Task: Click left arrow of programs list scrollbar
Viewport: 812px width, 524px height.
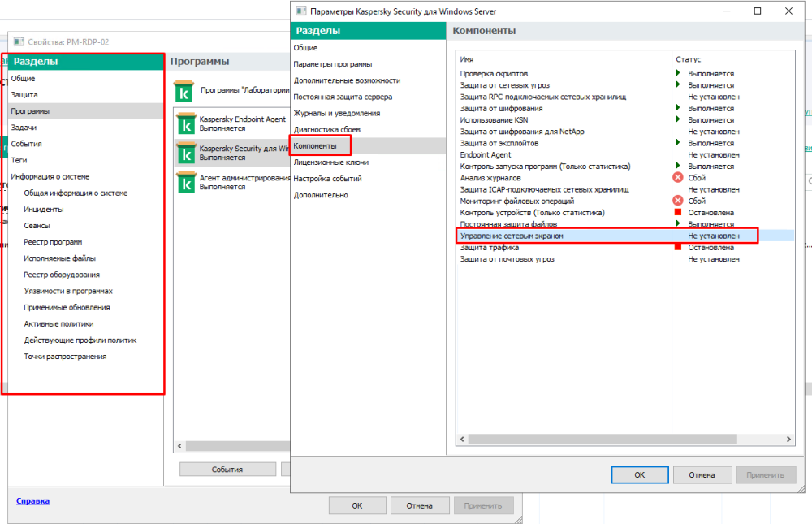Action: tap(179, 446)
